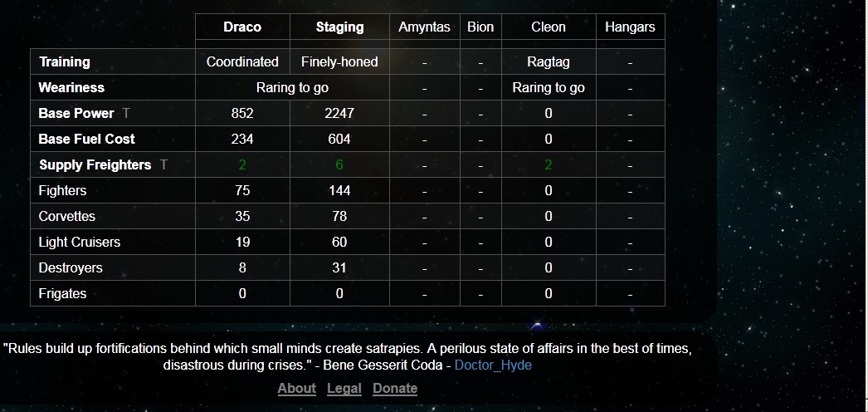The width and height of the screenshot is (868, 412).
Task: Click the T icon beside Supply Freighters
Action: 163,164
